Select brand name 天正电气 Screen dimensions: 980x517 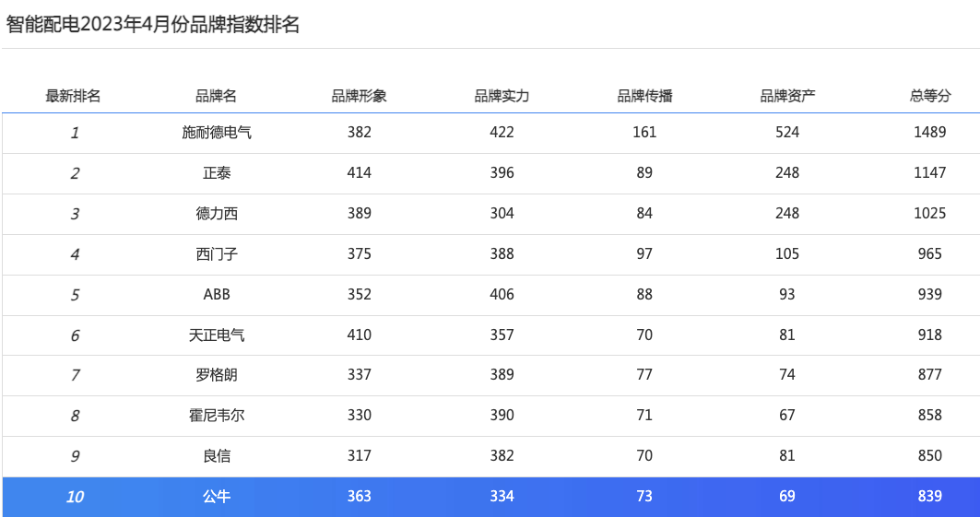pyautogui.click(x=217, y=335)
